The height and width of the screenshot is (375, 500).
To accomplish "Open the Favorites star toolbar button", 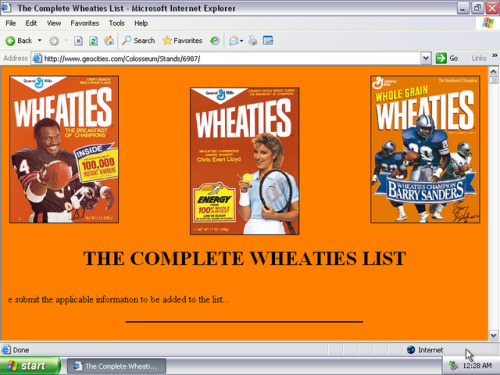I will (x=182, y=41).
